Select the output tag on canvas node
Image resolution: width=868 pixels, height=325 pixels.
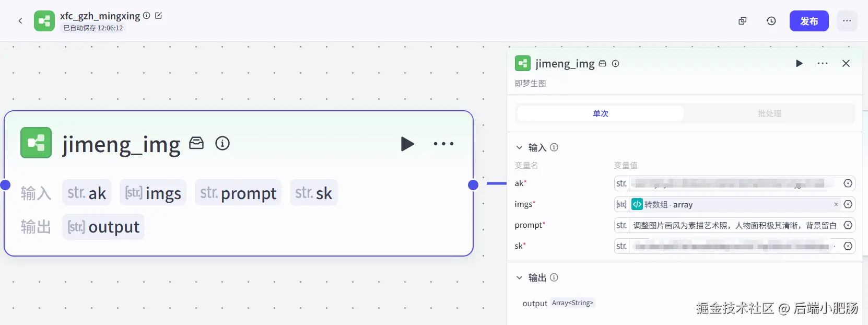click(103, 227)
